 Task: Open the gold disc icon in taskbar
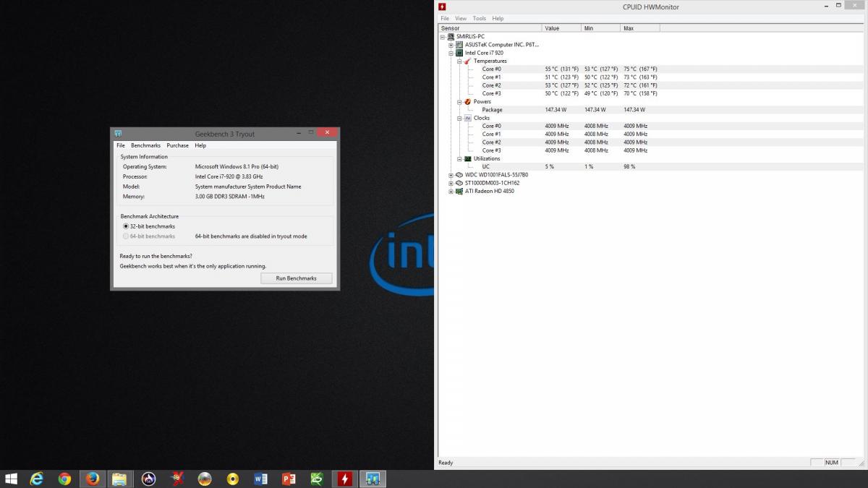(233, 479)
